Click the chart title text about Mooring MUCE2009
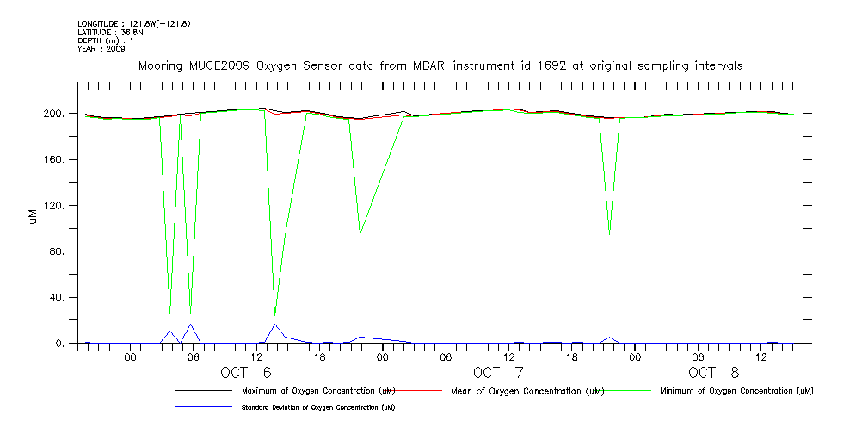868x434 pixels. 440,66
